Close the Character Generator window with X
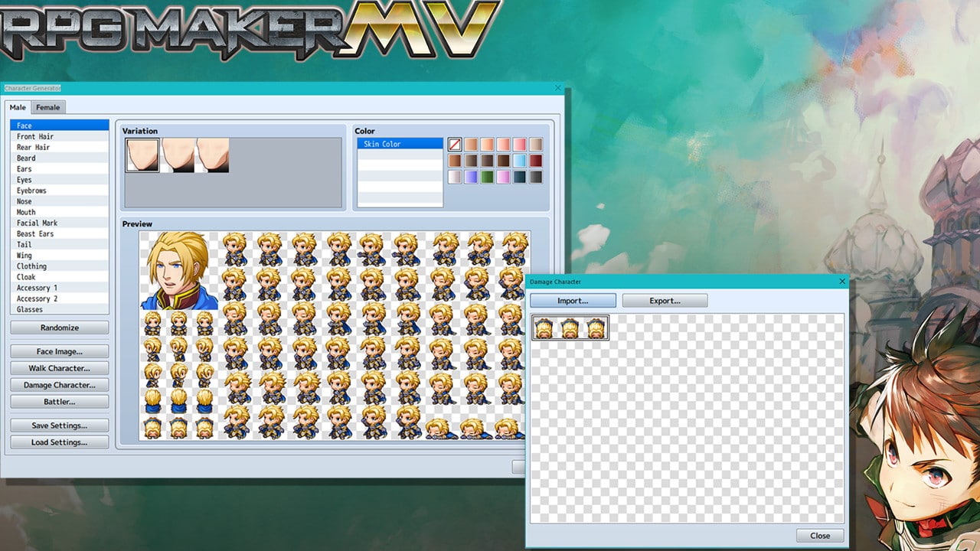The image size is (980, 551). (x=557, y=88)
